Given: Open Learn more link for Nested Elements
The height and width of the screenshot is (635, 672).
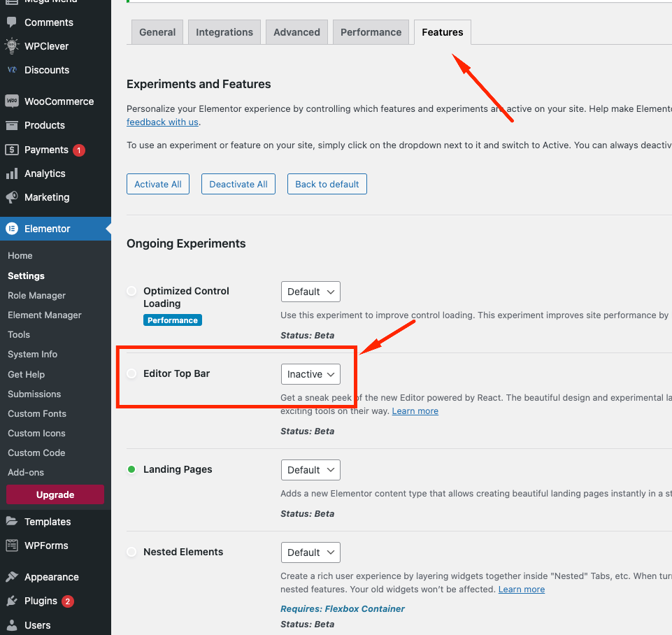Looking at the screenshot, I should pos(521,589).
